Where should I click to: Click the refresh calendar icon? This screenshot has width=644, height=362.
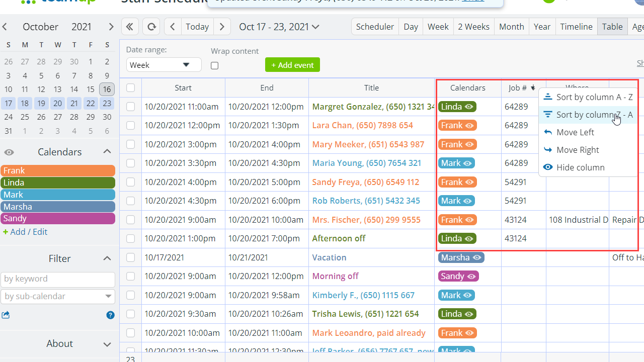(151, 27)
